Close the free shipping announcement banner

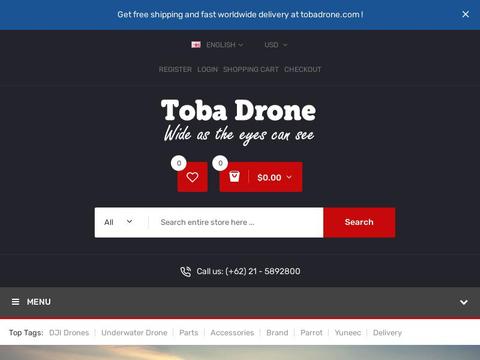click(465, 14)
